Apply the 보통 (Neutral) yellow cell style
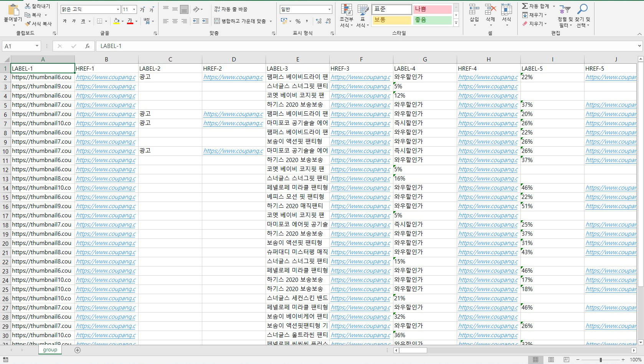This screenshot has height=364, width=644. click(x=391, y=20)
